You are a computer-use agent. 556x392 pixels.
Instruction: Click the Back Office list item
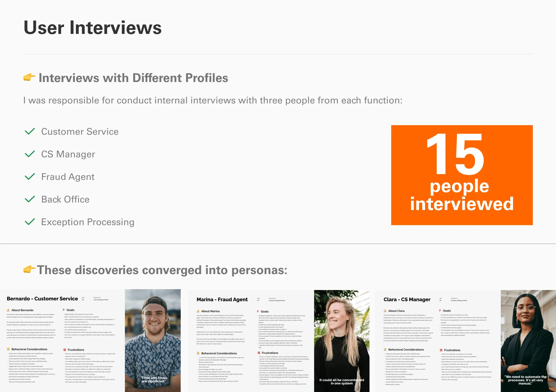click(65, 199)
